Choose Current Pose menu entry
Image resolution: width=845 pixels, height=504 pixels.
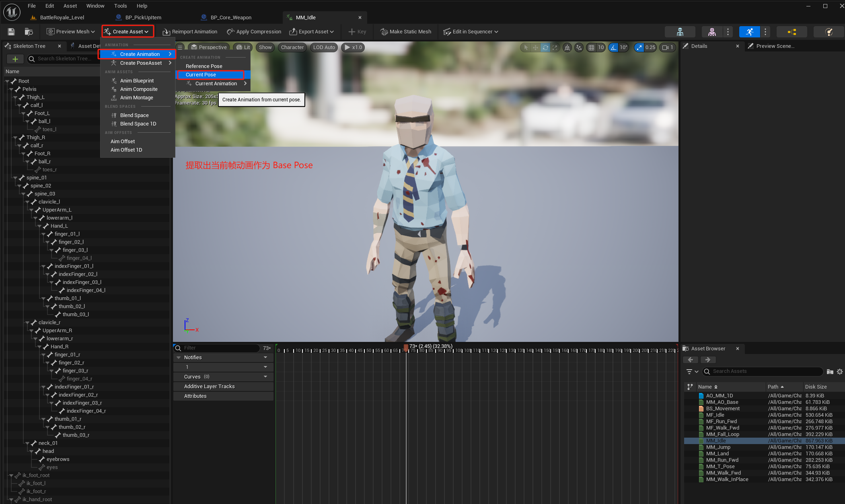pos(201,75)
